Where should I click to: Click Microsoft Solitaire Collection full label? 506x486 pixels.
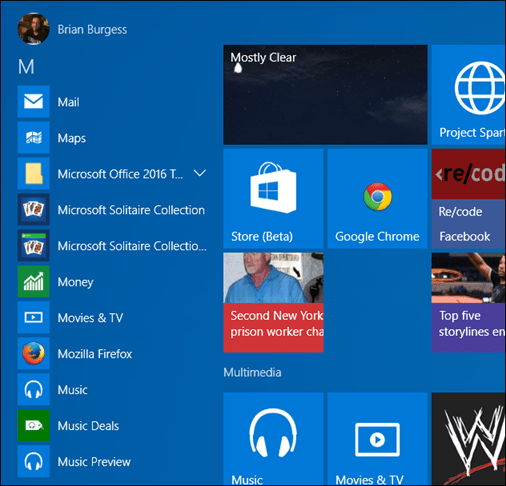click(131, 210)
